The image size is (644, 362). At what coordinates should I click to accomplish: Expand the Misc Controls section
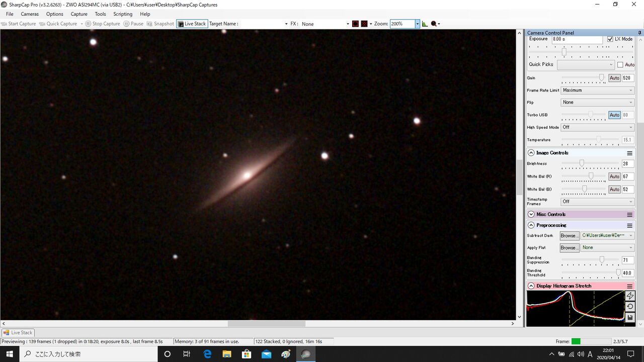tap(531, 214)
